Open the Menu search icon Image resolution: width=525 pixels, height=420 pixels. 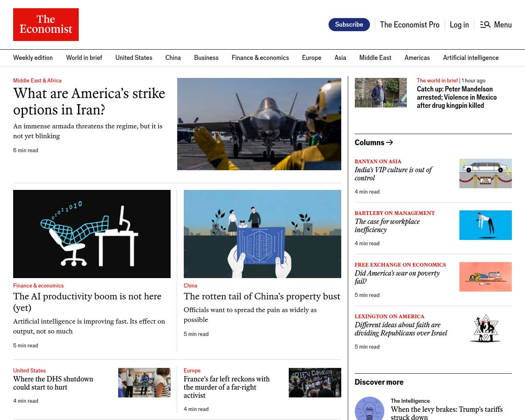485,25
